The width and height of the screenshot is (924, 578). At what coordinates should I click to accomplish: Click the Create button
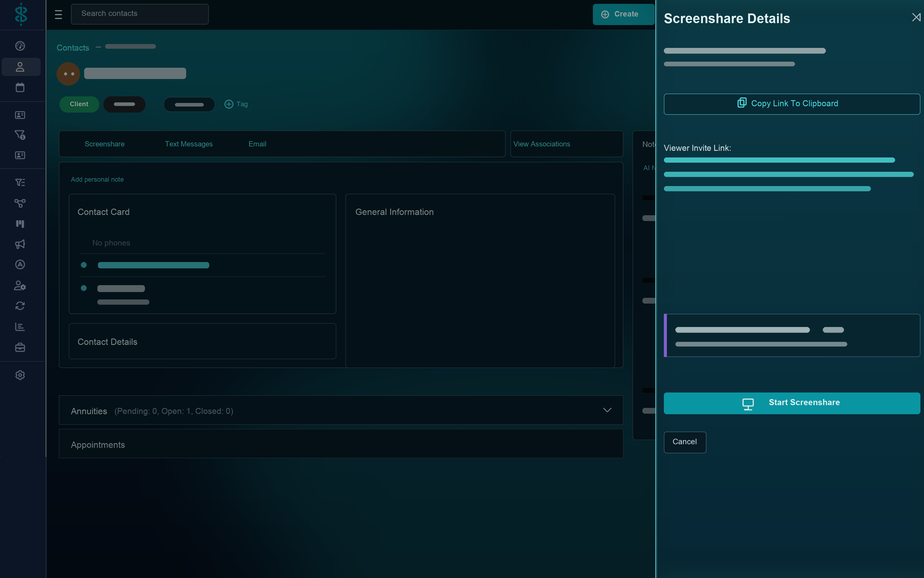click(x=623, y=14)
